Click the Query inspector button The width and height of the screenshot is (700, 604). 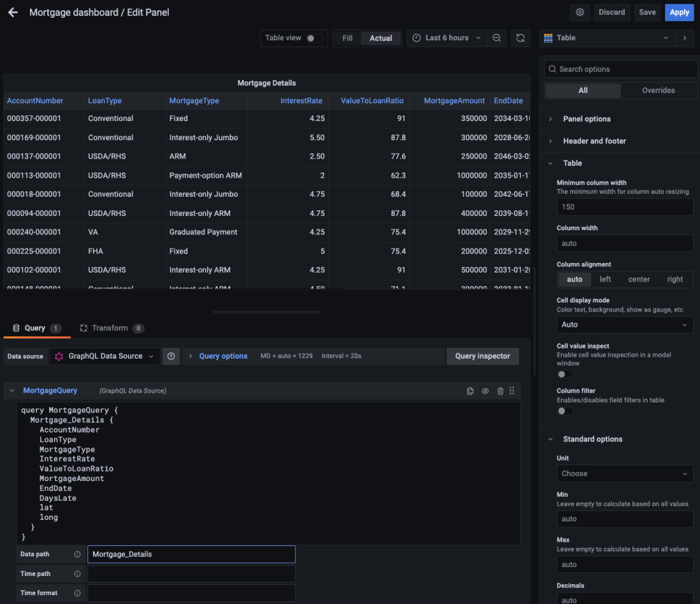click(482, 355)
